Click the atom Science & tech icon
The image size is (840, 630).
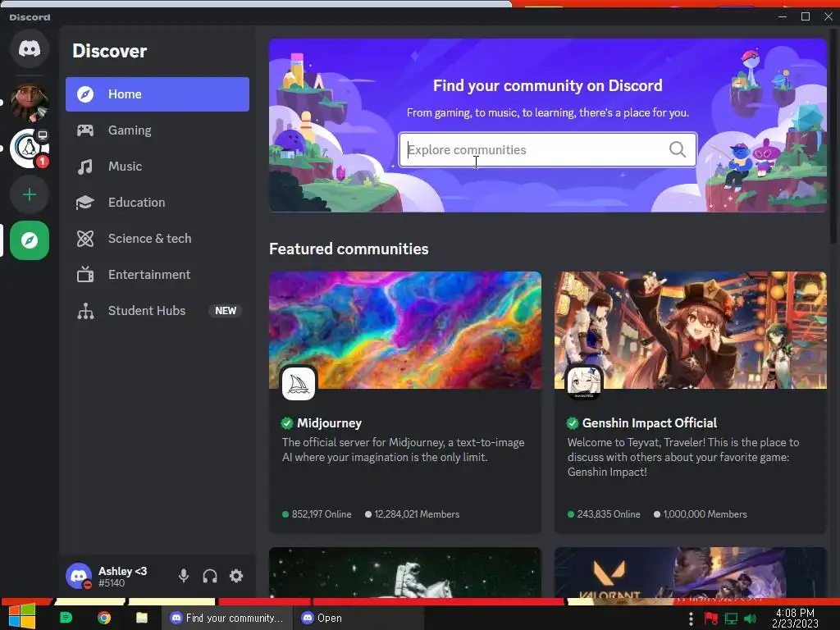[85, 239]
